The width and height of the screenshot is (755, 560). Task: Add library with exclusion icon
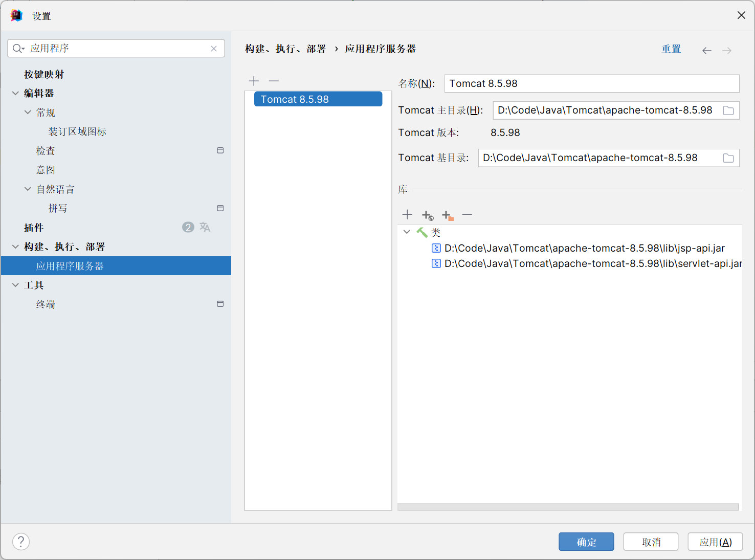pos(448,215)
